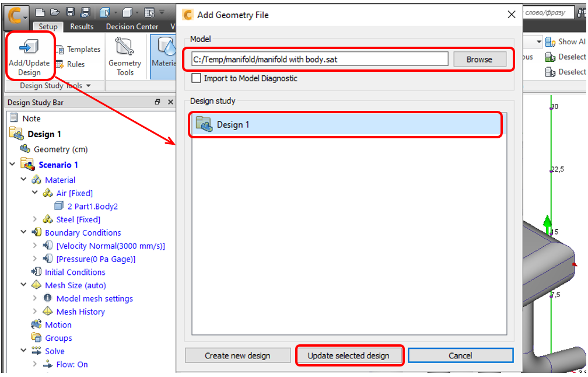This screenshot has height=377, width=588.
Task: Click the New file icon in quick access toolbar
Action: (x=40, y=13)
